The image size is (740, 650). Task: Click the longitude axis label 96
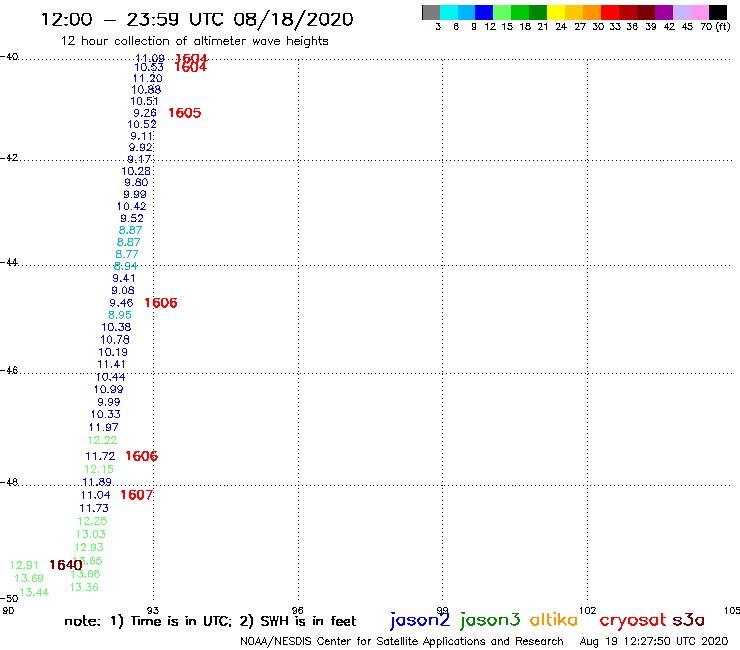click(297, 610)
